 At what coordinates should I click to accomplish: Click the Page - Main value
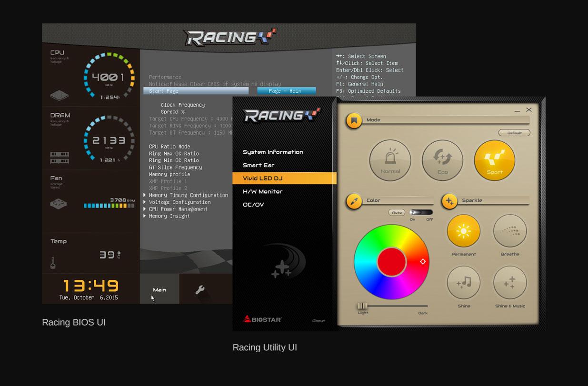287,91
